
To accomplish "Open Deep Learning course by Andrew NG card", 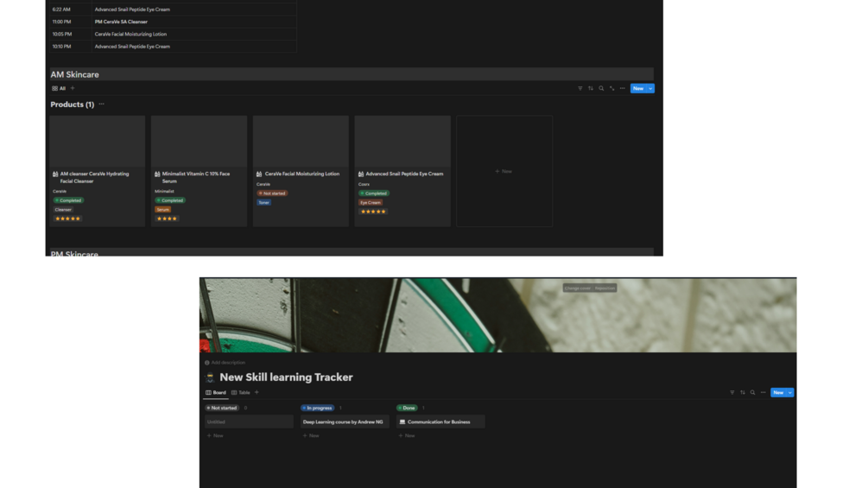I will 345,421.
